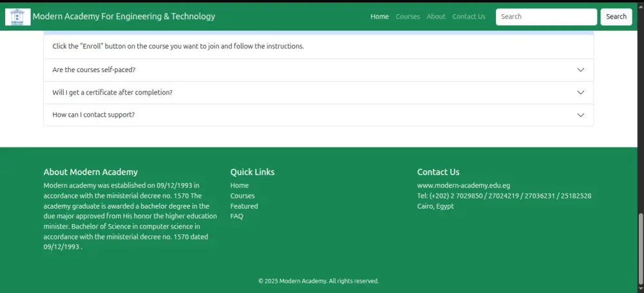
Task: Click www.modern-academy.edu.eg website address
Action: click(464, 185)
